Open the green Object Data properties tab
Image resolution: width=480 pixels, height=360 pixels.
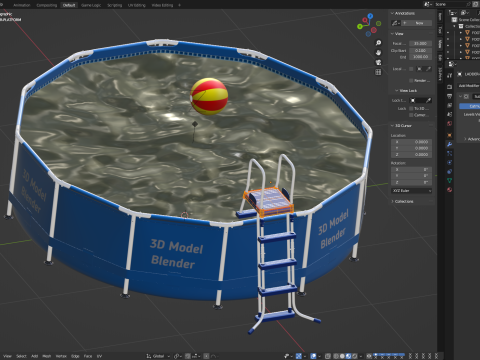(449, 180)
